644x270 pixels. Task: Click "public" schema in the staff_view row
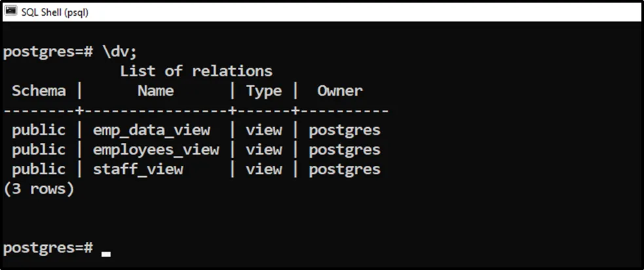[39, 170]
